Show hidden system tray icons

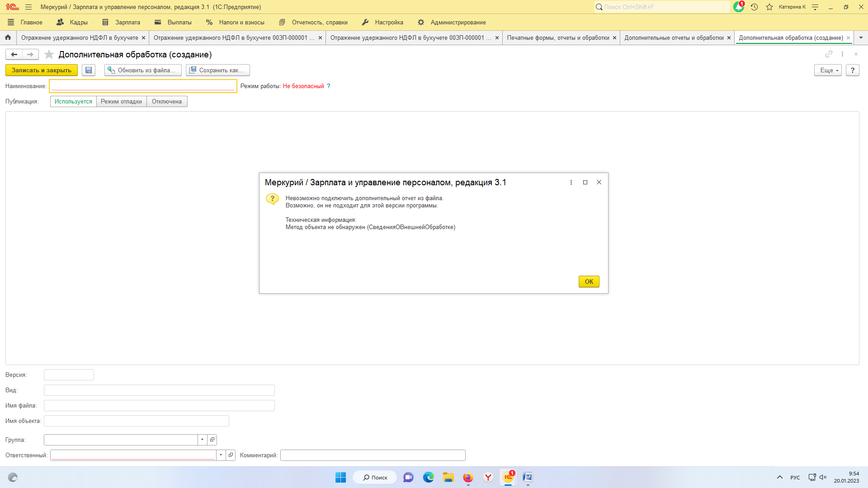[x=780, y=477]
